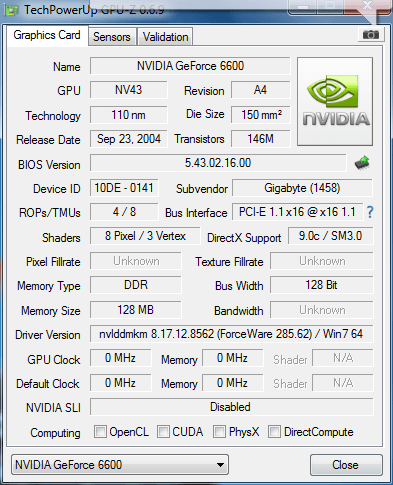
Task: Click the Die Size field 150 mm²
Action: 261,115
